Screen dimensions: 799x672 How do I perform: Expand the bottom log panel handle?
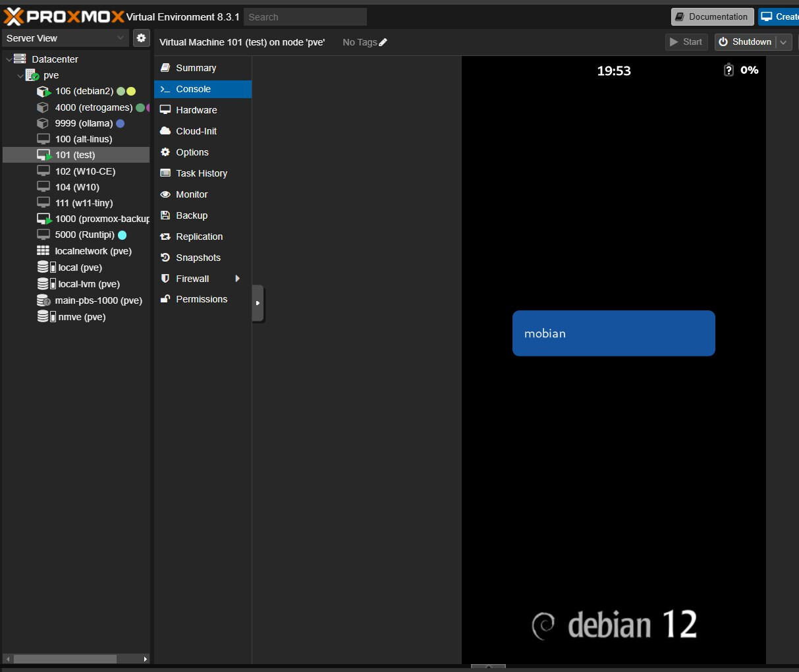(x=488, y=667)
